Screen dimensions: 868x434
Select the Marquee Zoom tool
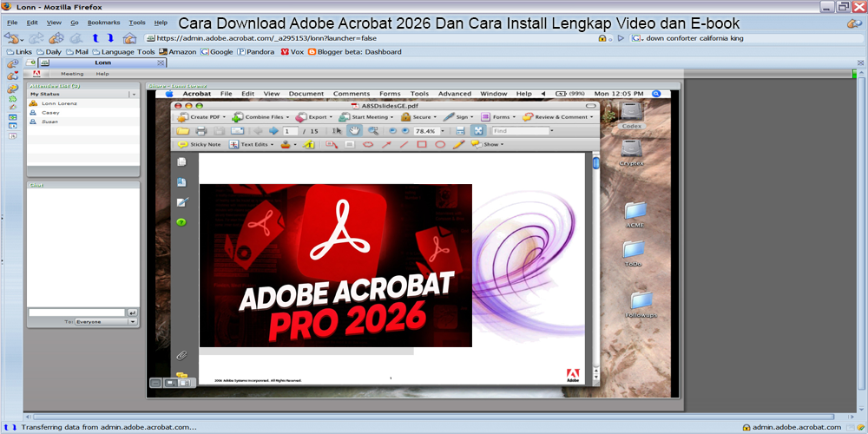(x=373, y=131)
